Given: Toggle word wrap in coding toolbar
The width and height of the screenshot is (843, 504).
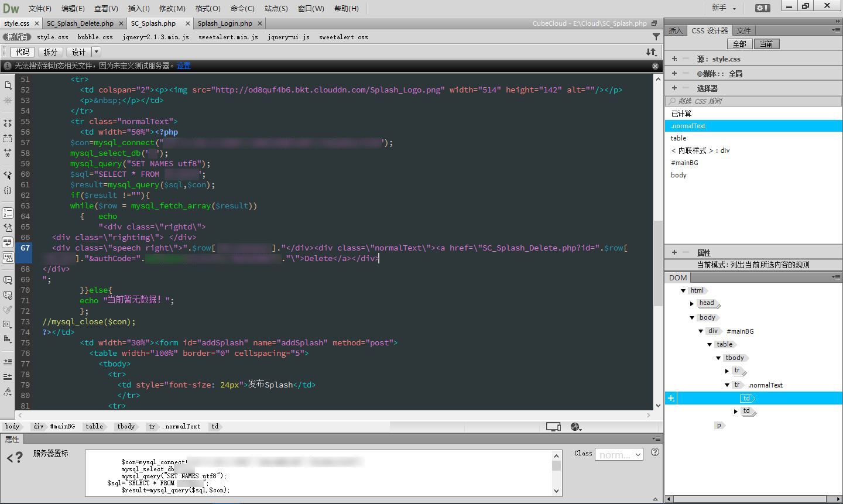Looking at the screenshot, I should (8, 242).
